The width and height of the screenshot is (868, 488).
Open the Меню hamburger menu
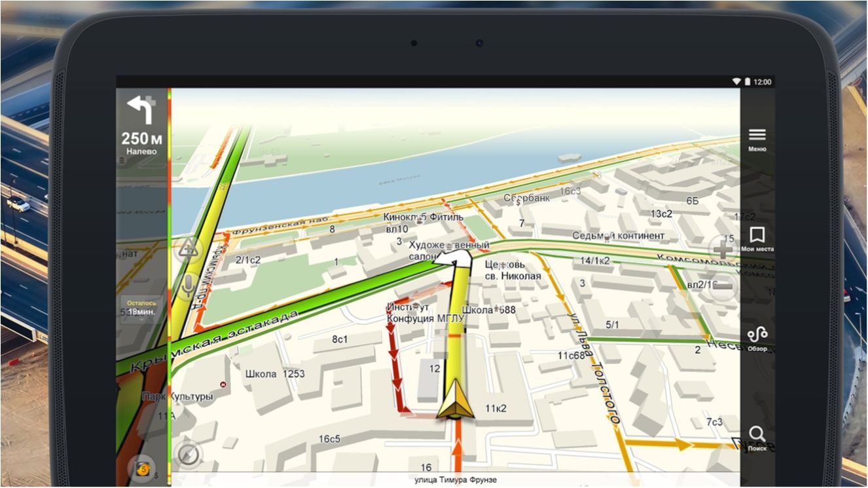[x=757, y=139]
